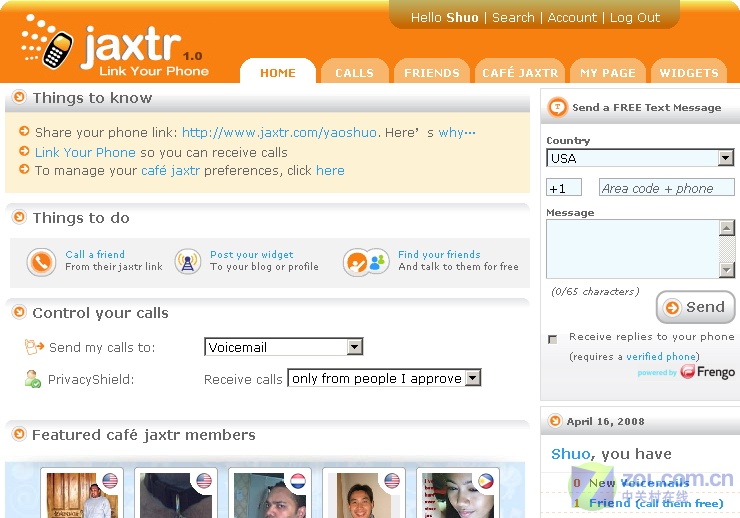Open smiling man member photo with US flag

pyautogui.click(x=363, y=495)
